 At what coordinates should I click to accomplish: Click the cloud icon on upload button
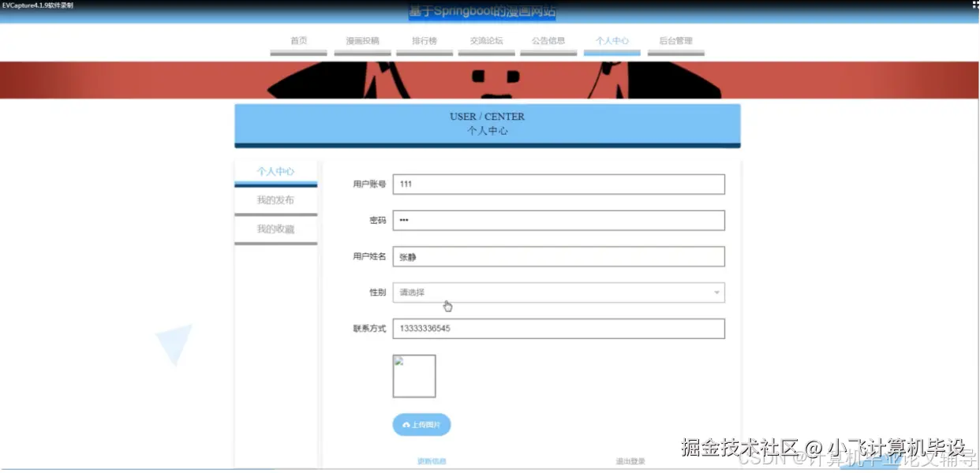(406, 425)
